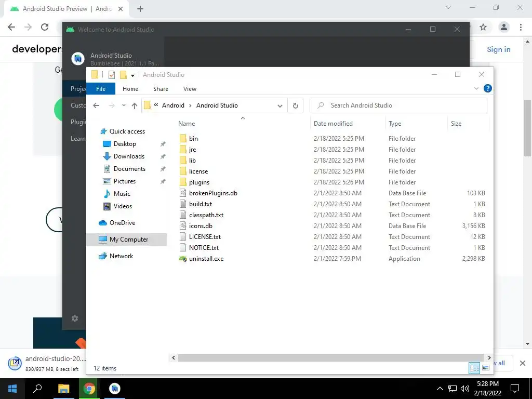532x399 pixels.
Task: Select Android Studio Preview Chrome tab
Action: [66, 9]
